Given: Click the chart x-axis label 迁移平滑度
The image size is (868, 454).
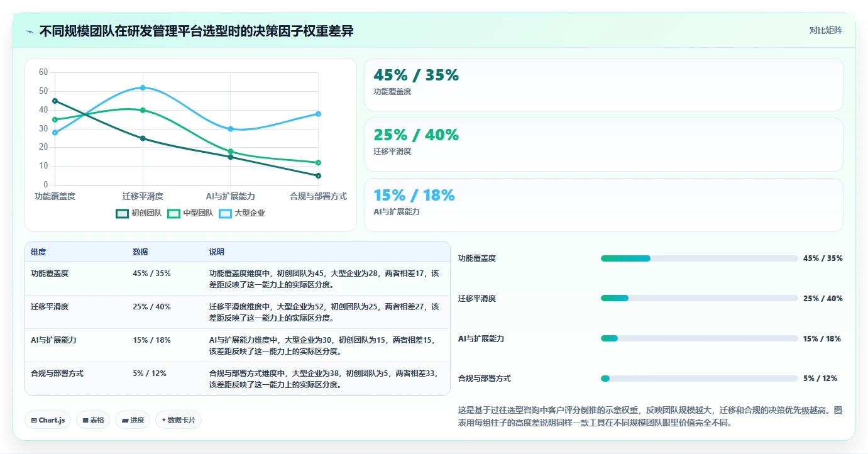Looking at the screenshot, I should (x=143, y=197).
